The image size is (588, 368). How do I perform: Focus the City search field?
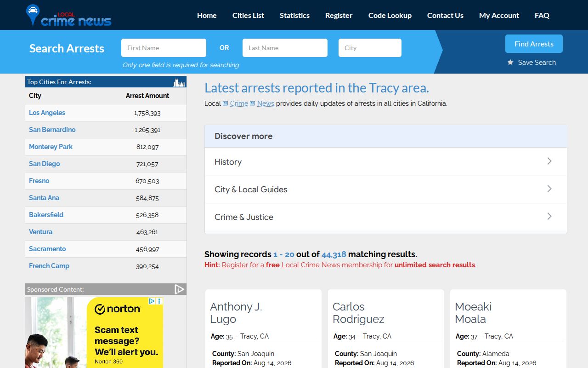[370, 48]
